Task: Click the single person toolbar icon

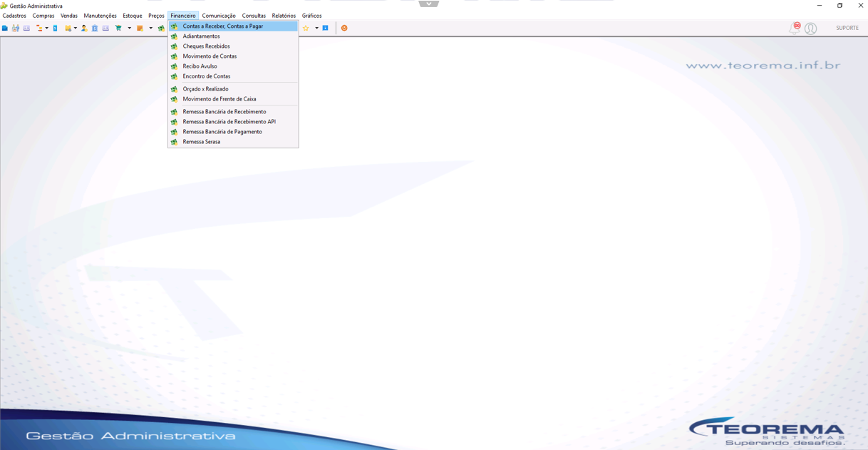Action: click(x=84, y=28)
